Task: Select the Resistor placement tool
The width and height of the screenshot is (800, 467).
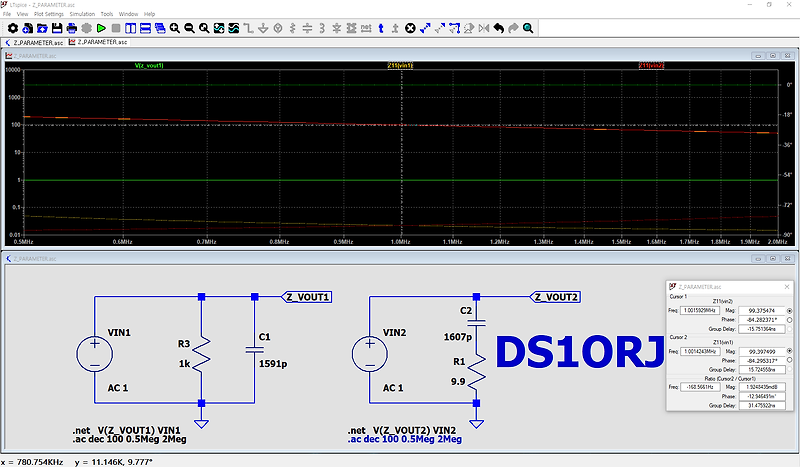Action: click(293, 29)
